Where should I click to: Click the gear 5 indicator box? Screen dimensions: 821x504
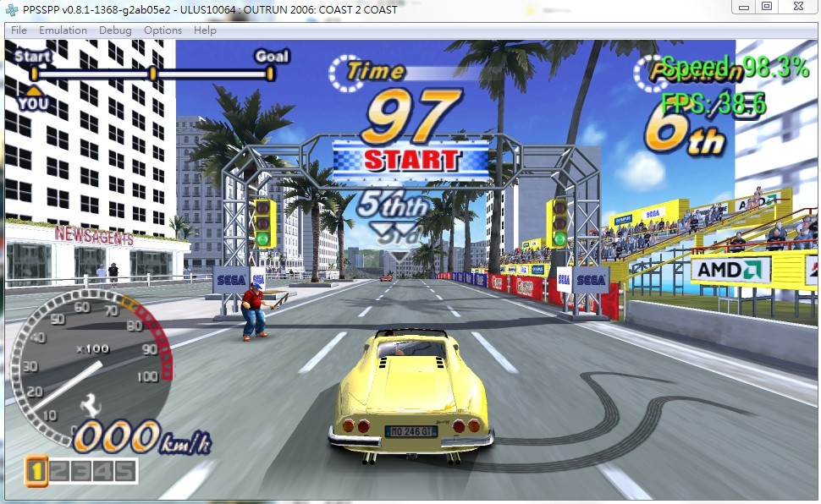coord(124,471)
